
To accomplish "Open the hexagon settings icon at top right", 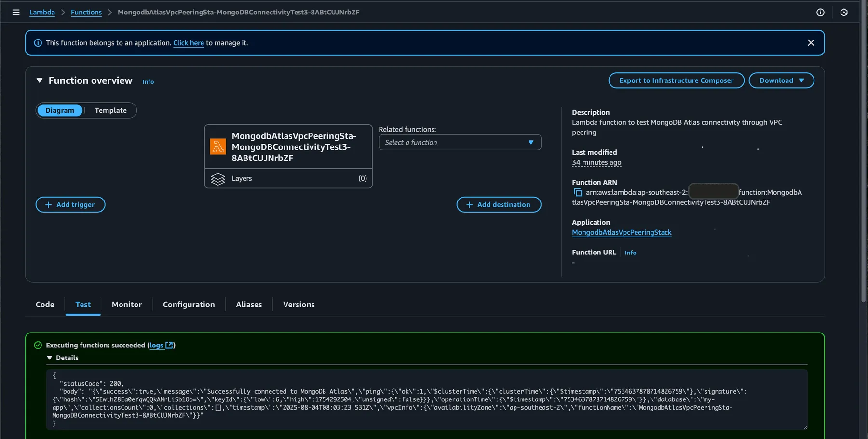I will click(x=844, y=13).
